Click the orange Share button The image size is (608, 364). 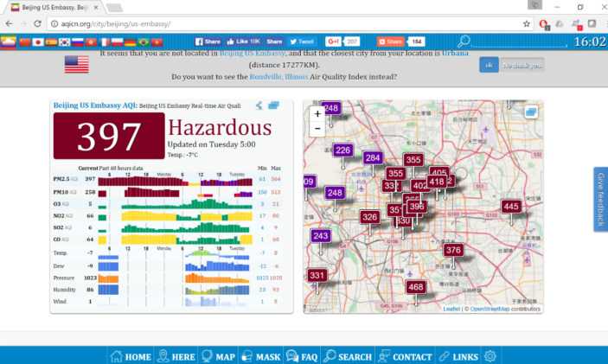coord(391,42)
